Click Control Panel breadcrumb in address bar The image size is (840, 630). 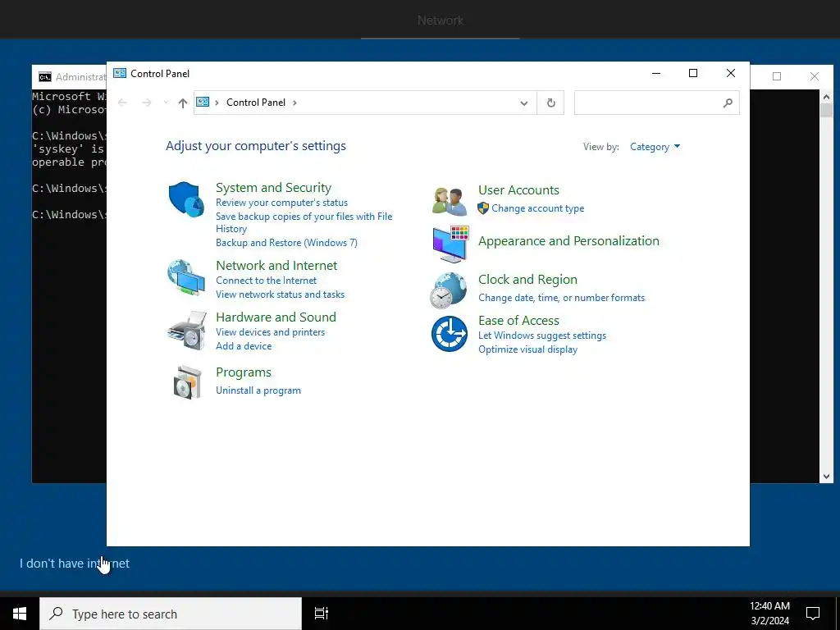[x=256, y=103]
